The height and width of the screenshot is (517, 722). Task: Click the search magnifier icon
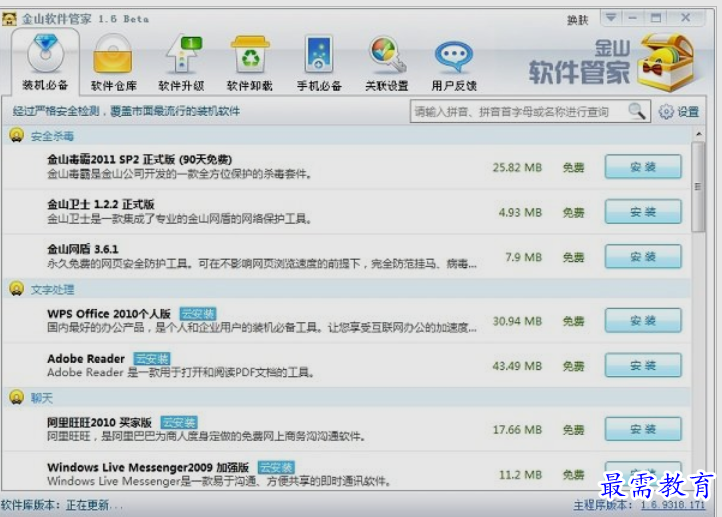[x=637, y=111]
